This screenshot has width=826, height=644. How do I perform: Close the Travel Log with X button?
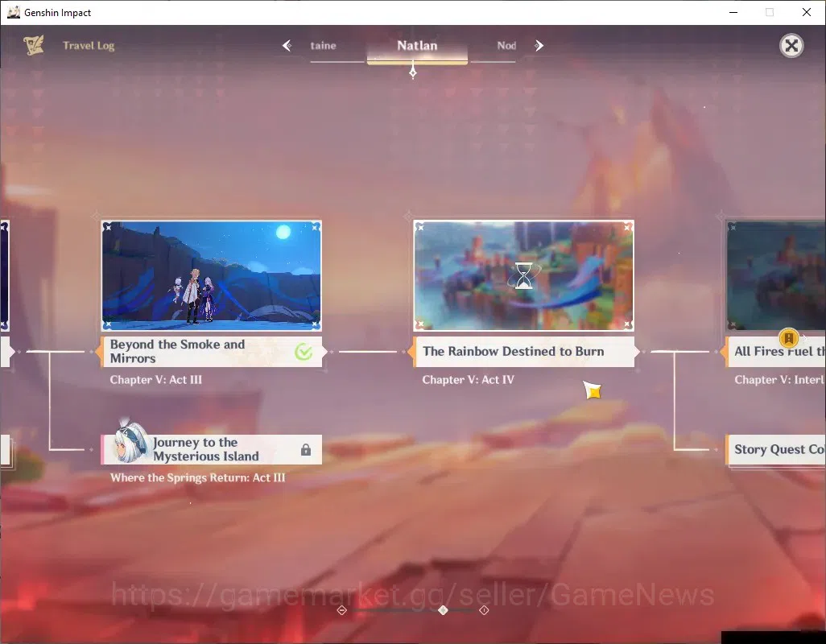(791, 46)
